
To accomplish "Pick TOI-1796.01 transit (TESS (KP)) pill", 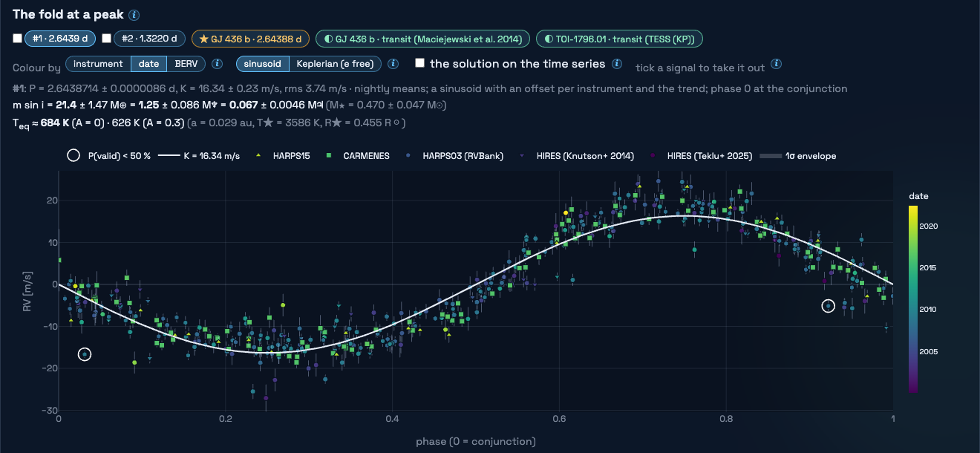I will [619, 39].
